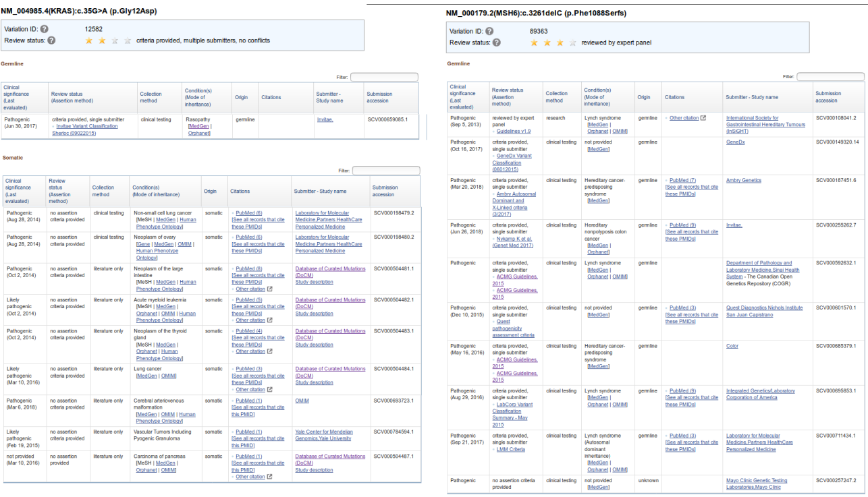The height and width of the screenshot is (497, 868).
Task: Focus the Filter field above Somatic table
Action: [x=385, y=171]
